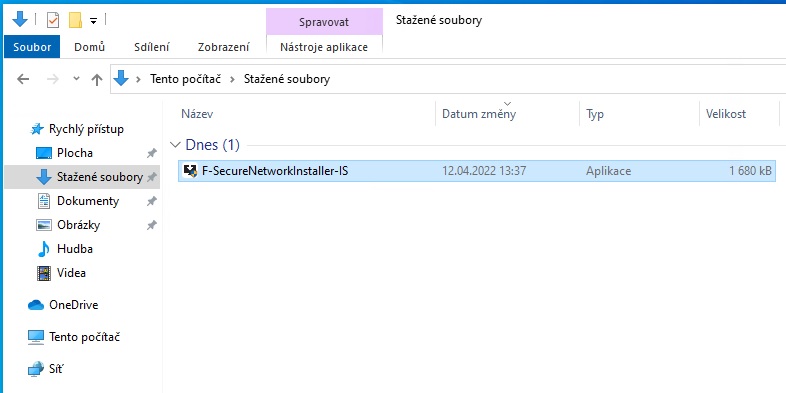This screenshot has height=393, width=786.
Task: Click pin icon next to Dokumenty
Action: [x=151, y=201]
